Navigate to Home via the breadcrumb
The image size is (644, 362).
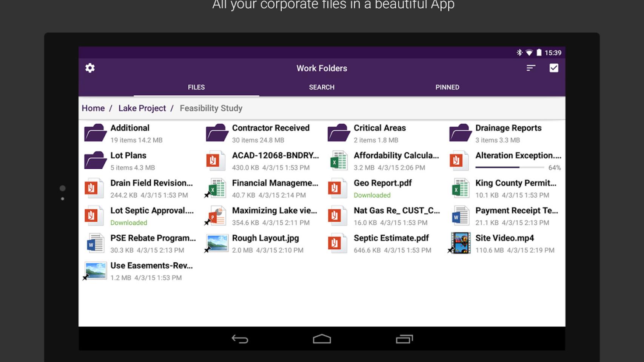93,108
